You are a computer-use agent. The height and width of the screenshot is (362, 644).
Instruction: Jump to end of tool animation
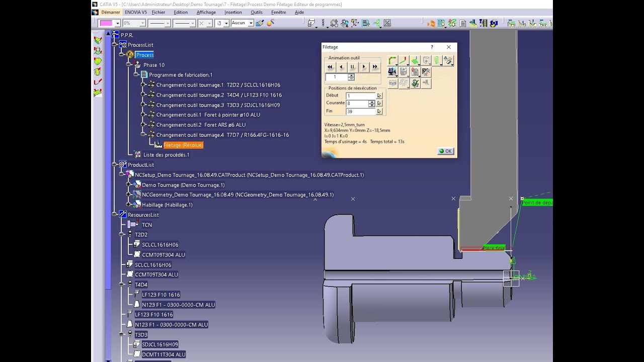[375, 67]
